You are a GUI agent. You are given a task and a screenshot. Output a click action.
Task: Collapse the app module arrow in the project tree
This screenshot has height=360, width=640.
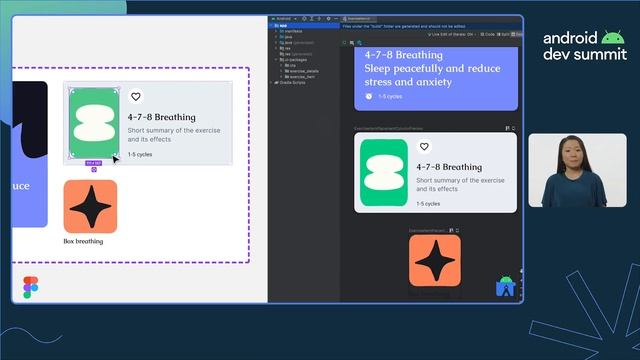click(271, 25)
